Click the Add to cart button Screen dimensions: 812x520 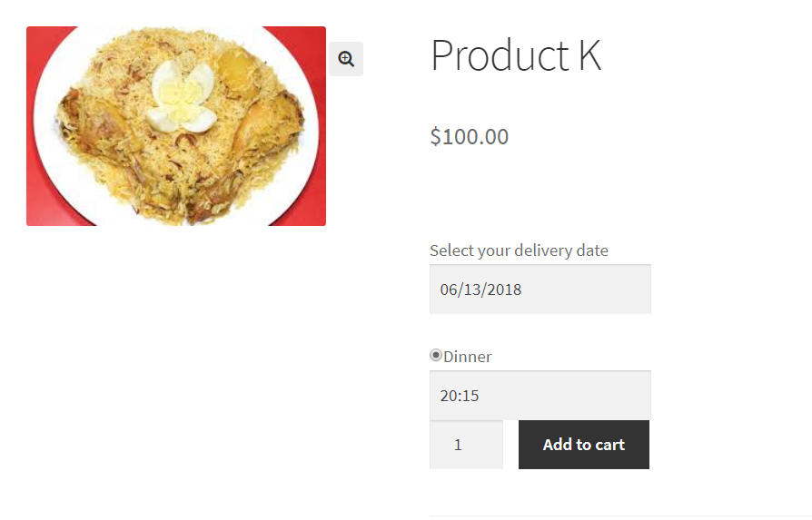[x=584, y=445]
